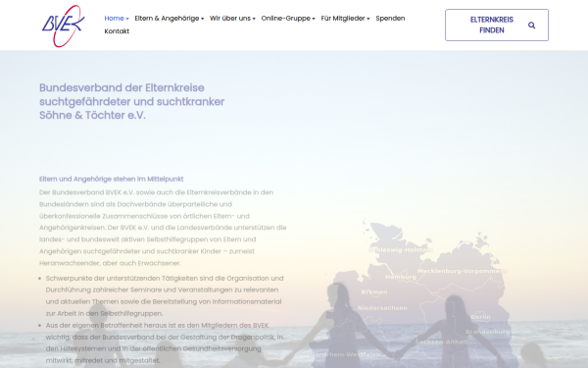Select Brandenburg on the map
The width and height of the screenshot is (588, 368).
(x=487, y=332)
